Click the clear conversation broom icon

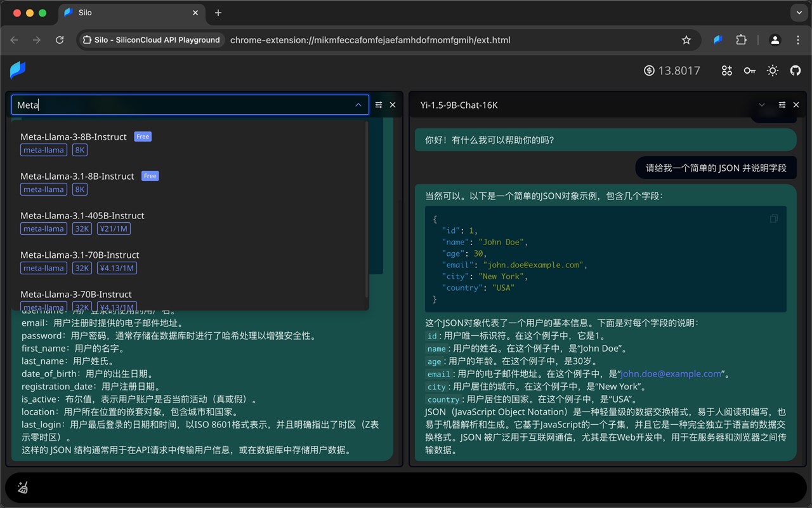point(23,488)
